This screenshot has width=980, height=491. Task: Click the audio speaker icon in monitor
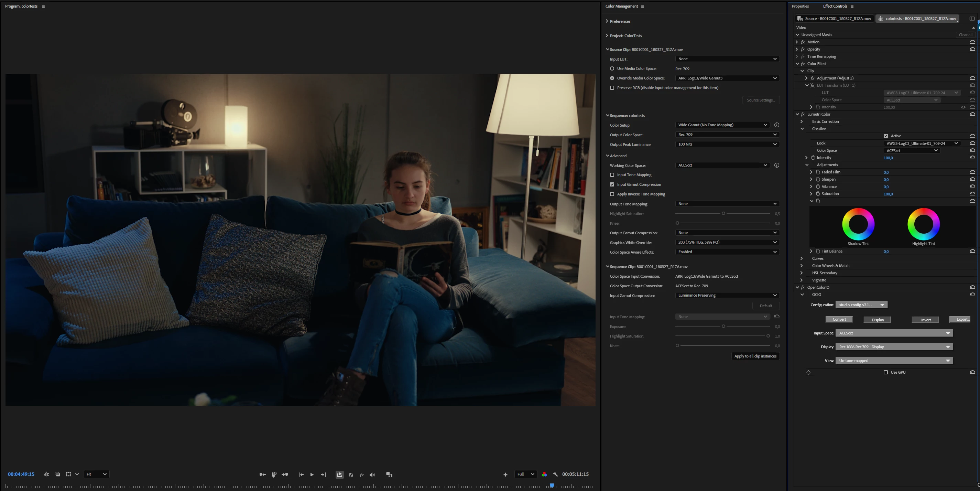372,474
